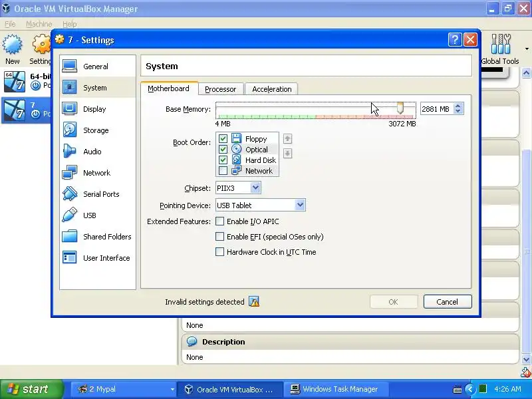Click the OK button
Screen dimensions: 532x399
pyautogui.click(x=394, y=302)
